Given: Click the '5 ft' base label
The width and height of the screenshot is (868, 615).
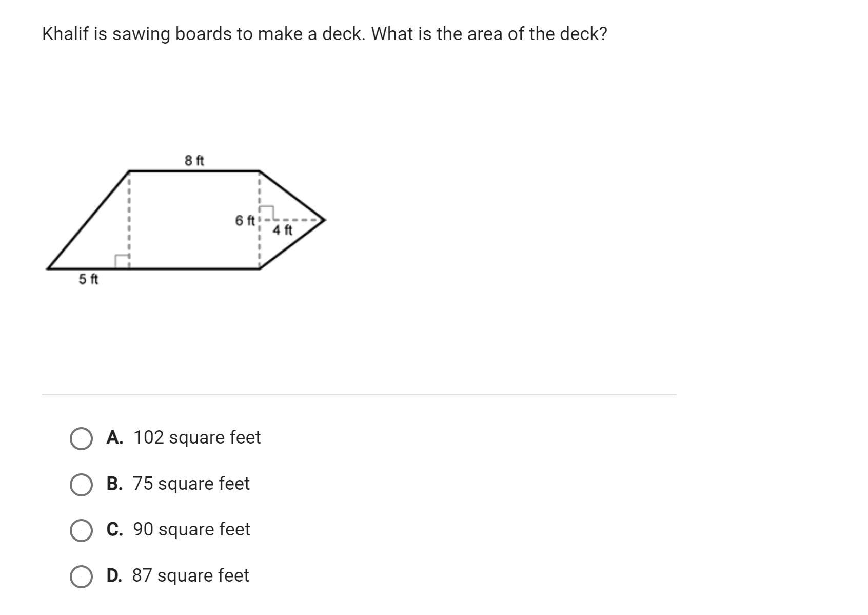Looking at the screenshot, I should click(x=88, y=279).
